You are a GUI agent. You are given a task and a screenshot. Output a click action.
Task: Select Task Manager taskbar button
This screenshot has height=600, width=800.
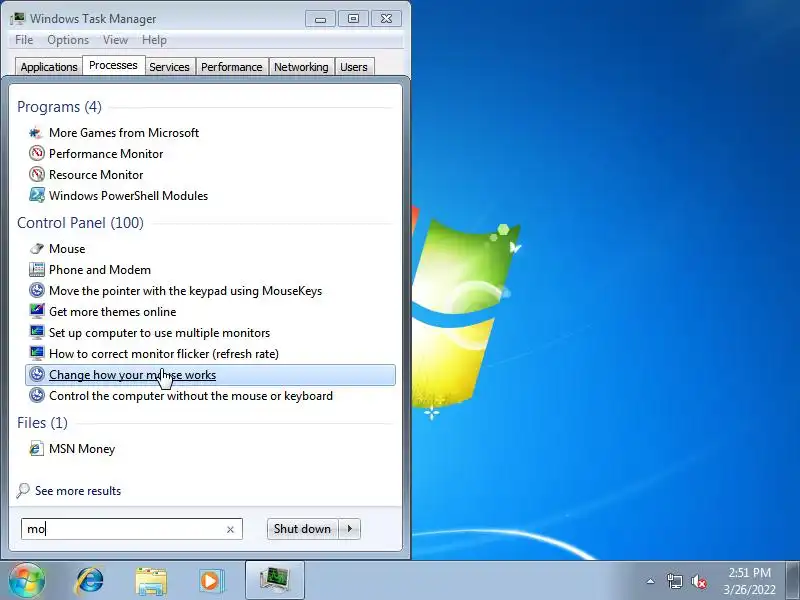pos(274,580)
